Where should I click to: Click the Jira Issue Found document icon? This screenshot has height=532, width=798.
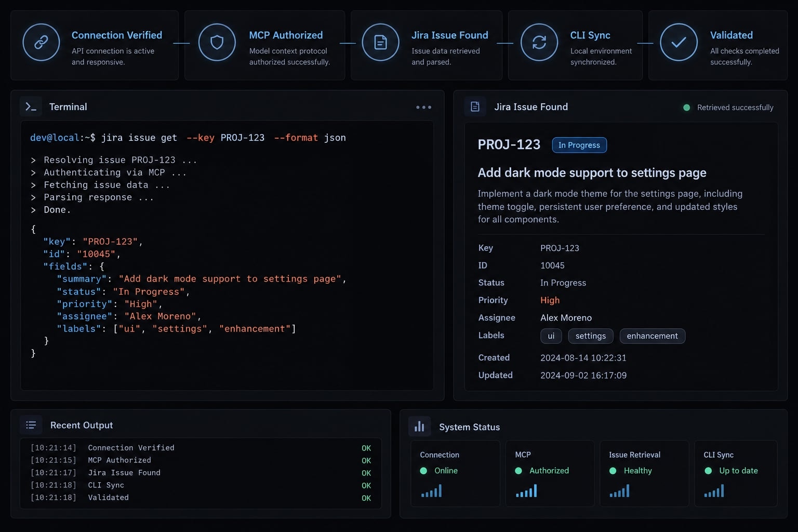click(381, 42)
